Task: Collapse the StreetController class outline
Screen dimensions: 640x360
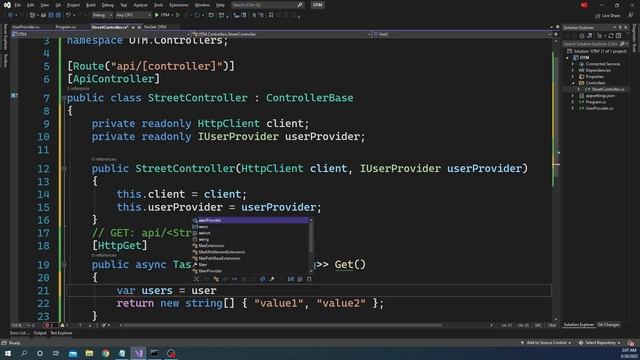Action: pos(64,98)
